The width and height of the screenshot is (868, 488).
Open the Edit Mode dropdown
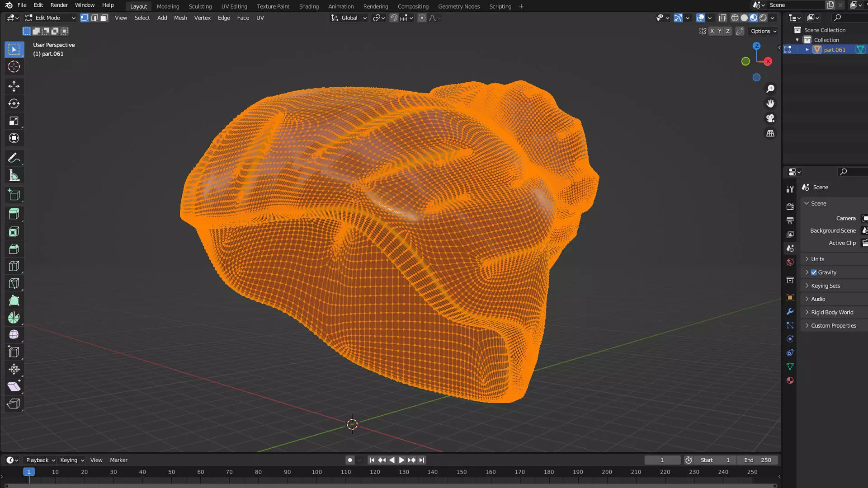click(x=50, y=18)
